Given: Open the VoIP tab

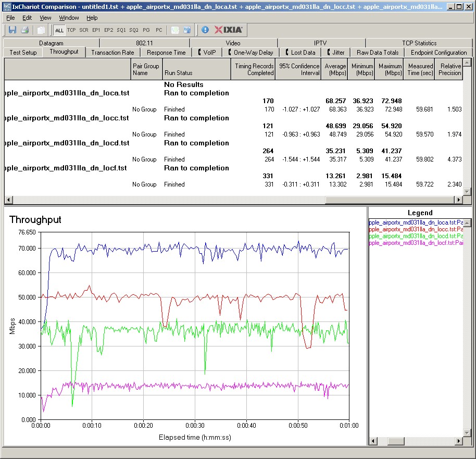Looking at the screenshot, I should pos(207,53).
